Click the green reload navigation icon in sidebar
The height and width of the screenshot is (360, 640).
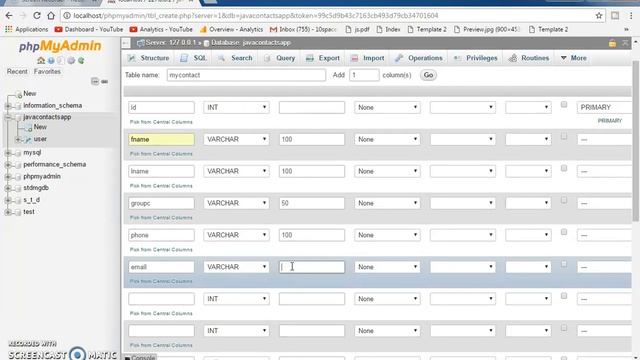pos(81,60)
